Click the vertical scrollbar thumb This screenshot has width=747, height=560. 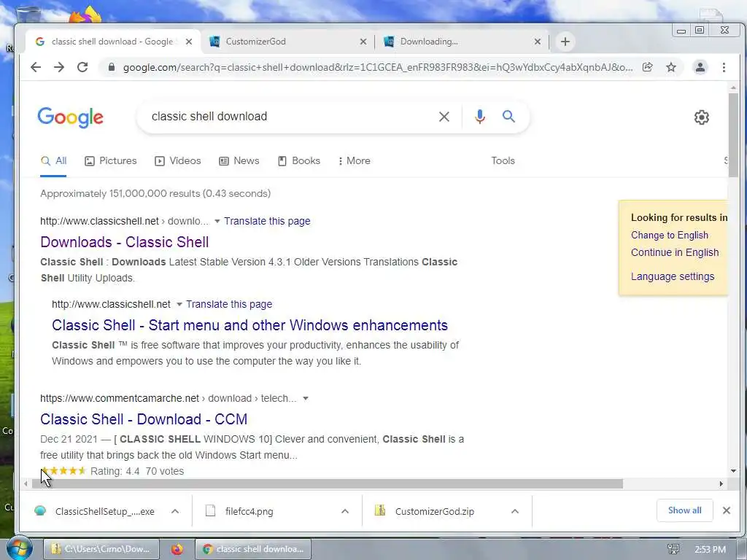(x=733, y=135)
